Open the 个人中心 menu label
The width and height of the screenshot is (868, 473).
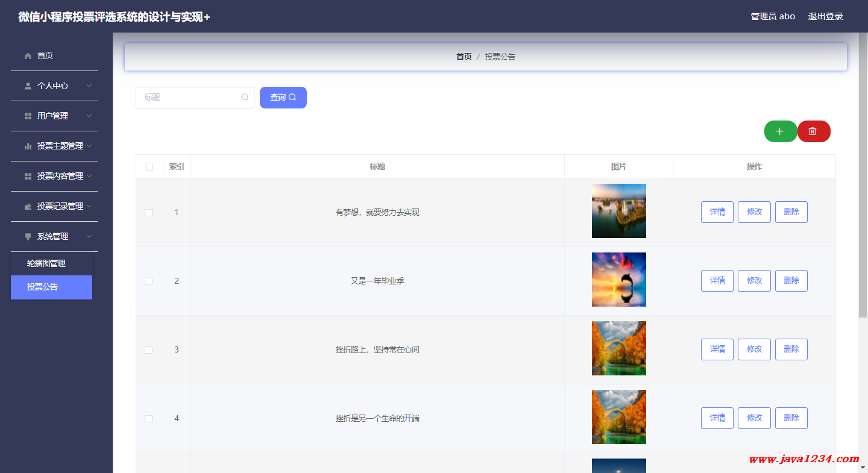tap(52, 86)
